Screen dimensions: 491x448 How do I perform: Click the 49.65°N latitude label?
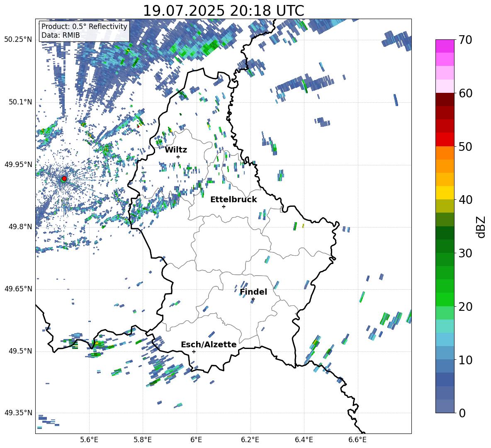pyautogui.click(x=18, y=289)
